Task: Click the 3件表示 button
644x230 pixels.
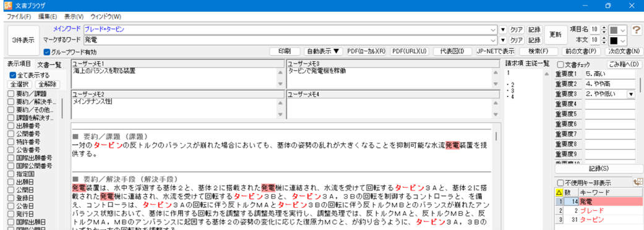Action: (24, 40)
